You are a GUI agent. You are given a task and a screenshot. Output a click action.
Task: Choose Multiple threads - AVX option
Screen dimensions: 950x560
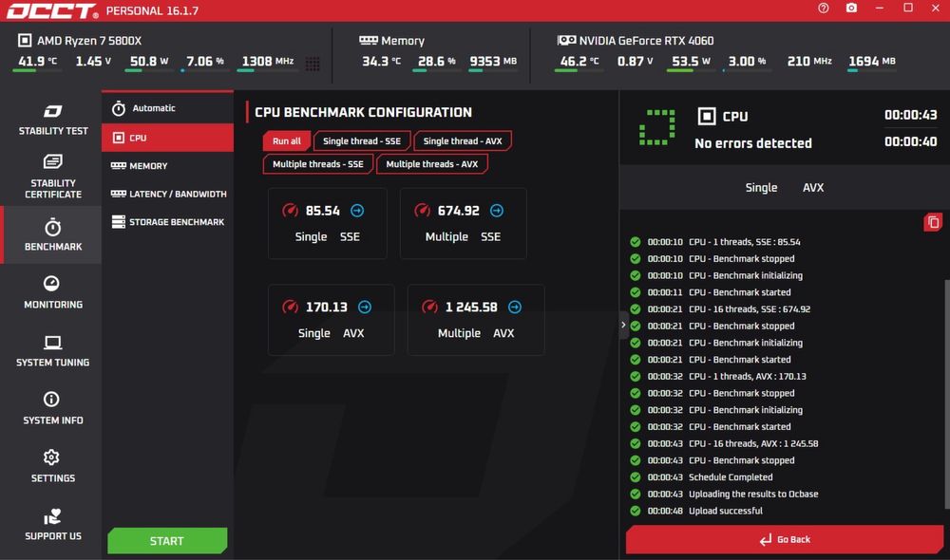click(x=432, y=164)
